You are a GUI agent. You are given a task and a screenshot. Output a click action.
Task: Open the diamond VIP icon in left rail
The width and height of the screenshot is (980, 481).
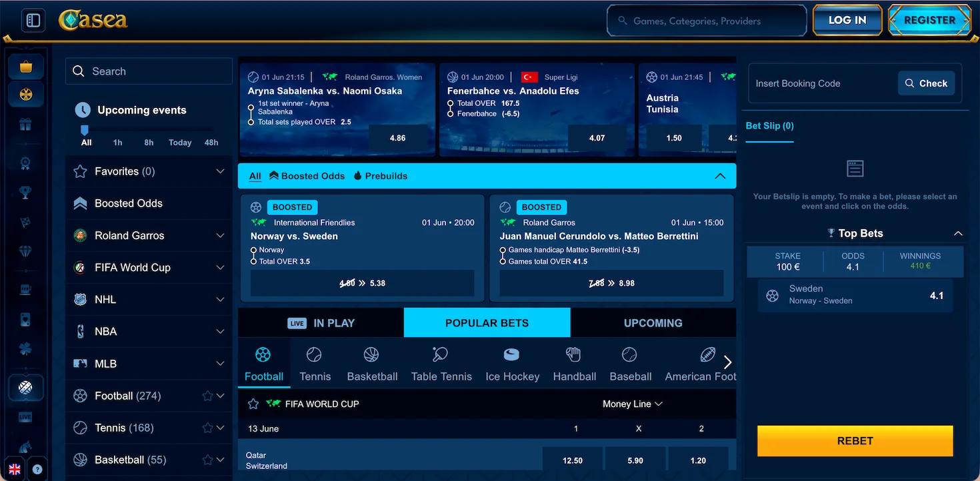25,252
